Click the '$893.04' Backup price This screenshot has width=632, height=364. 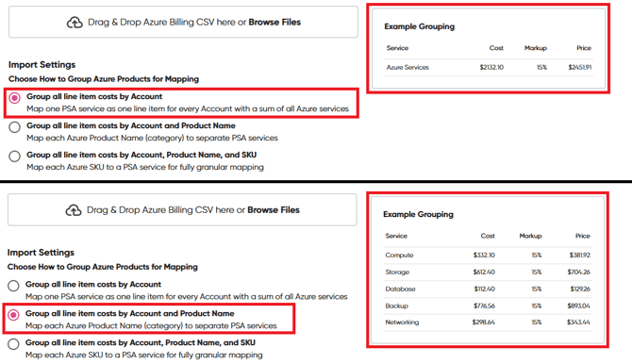(579, 306)
